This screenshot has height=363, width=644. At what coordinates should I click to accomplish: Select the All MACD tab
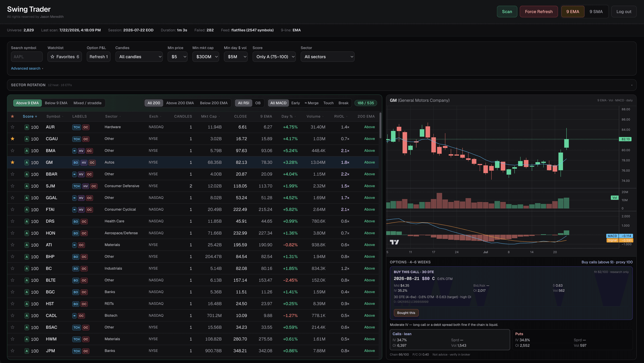278,103
